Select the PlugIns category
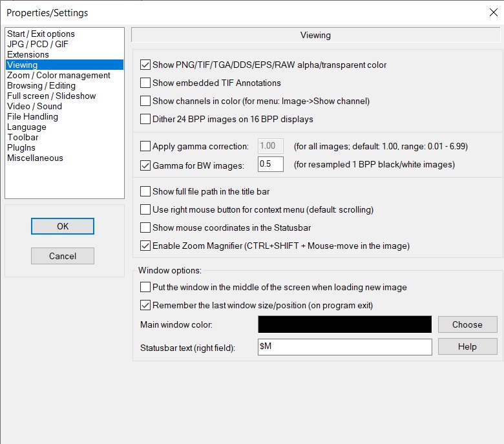Image resolution: width=504 pixels, height=444 pixels. point(64,147)
